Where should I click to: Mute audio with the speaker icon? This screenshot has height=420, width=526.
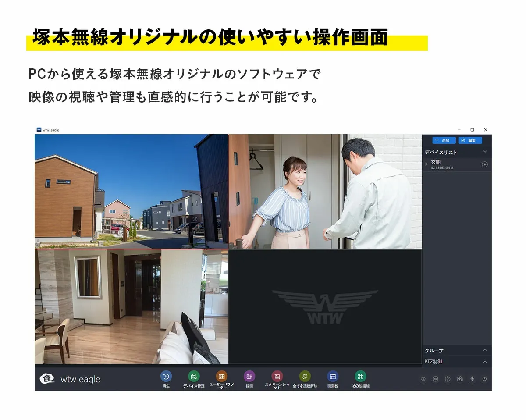[423, 379]
